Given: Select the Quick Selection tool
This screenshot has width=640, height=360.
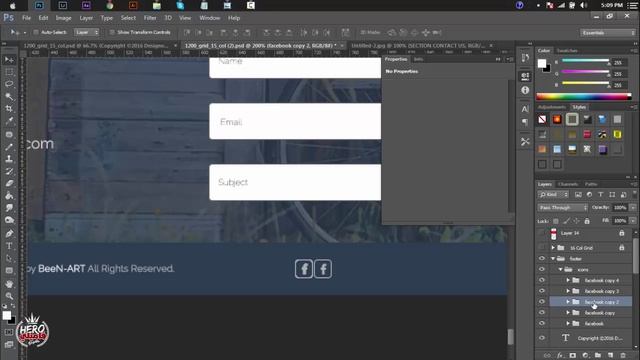Looking at the screenshot, I should tap(9, 97).
